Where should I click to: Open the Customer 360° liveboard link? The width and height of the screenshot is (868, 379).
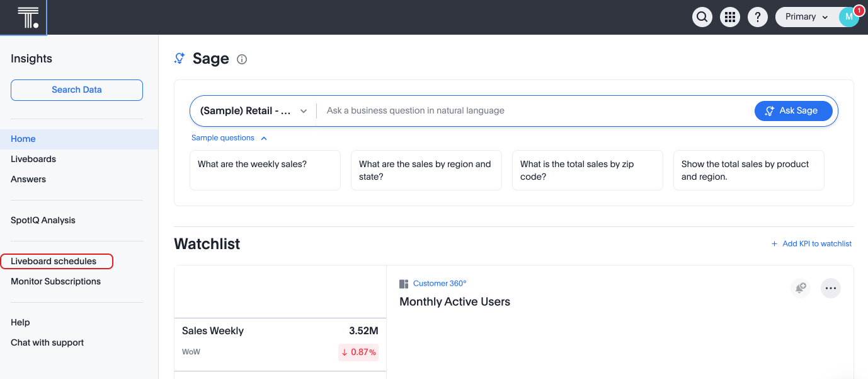click(x=439, y=284)
